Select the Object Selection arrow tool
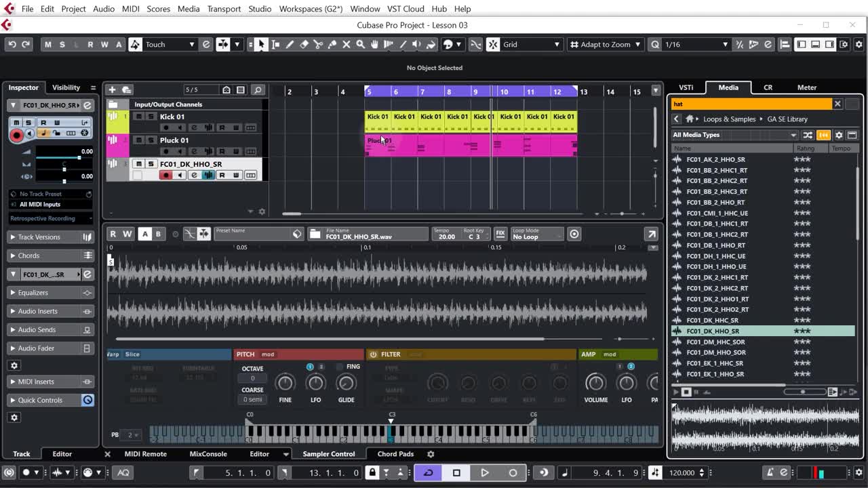The image size is (868, 488). (261, 44)
